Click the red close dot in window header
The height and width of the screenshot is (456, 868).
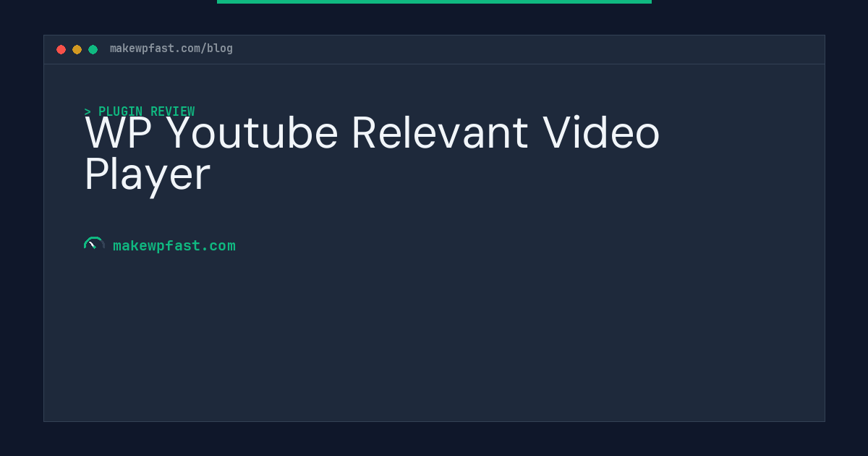61,49
